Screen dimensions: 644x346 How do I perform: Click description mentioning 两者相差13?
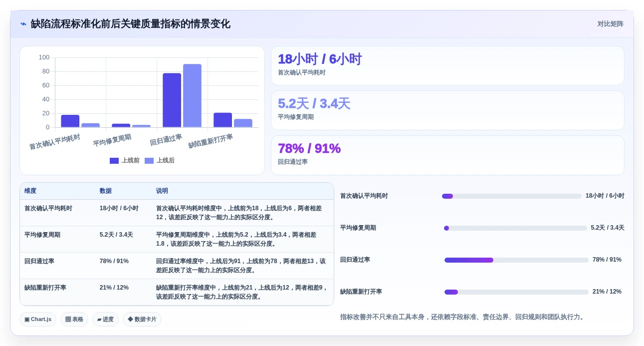point(241,266)
